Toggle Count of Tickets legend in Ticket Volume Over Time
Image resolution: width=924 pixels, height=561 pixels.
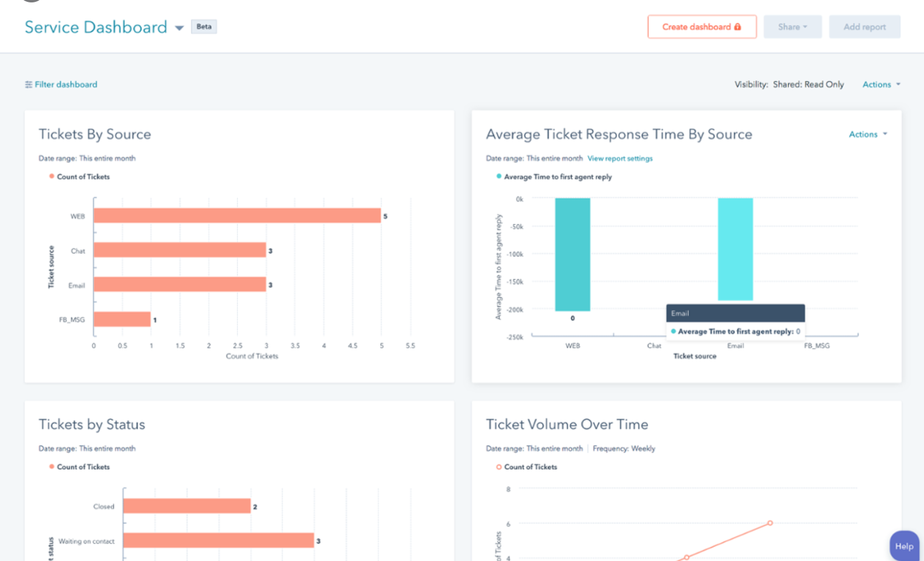526,467
